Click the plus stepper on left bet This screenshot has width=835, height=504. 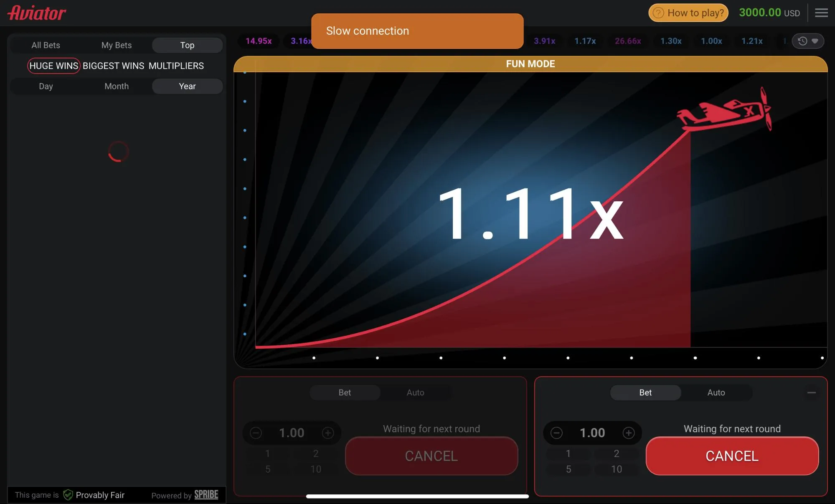[328, 433]
